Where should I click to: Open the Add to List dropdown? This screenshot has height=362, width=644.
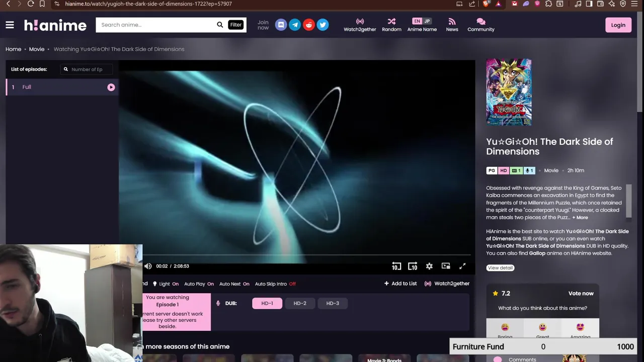pyautogui.click(x=400, y=284)
